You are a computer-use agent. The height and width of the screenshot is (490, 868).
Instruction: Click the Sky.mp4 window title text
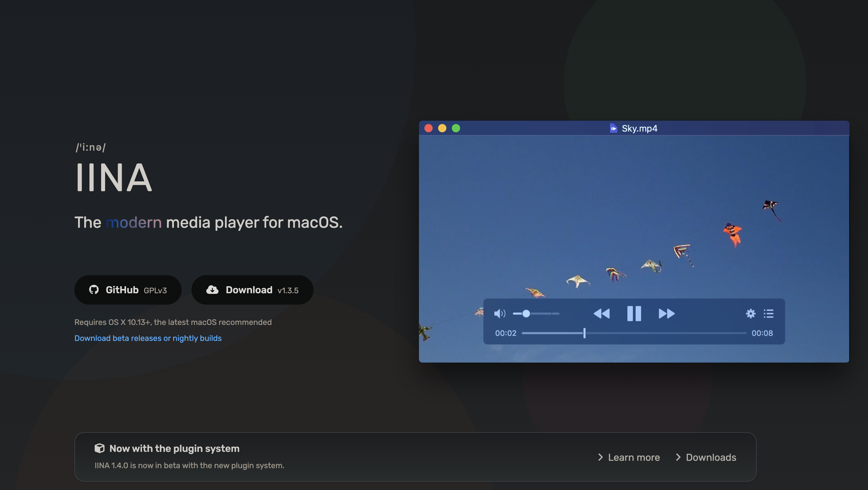point(639,128)
